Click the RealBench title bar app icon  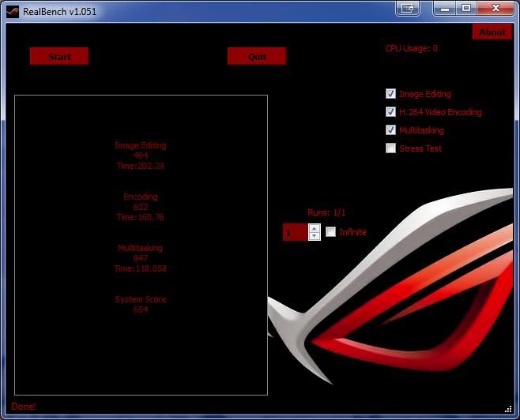[13, 12]
